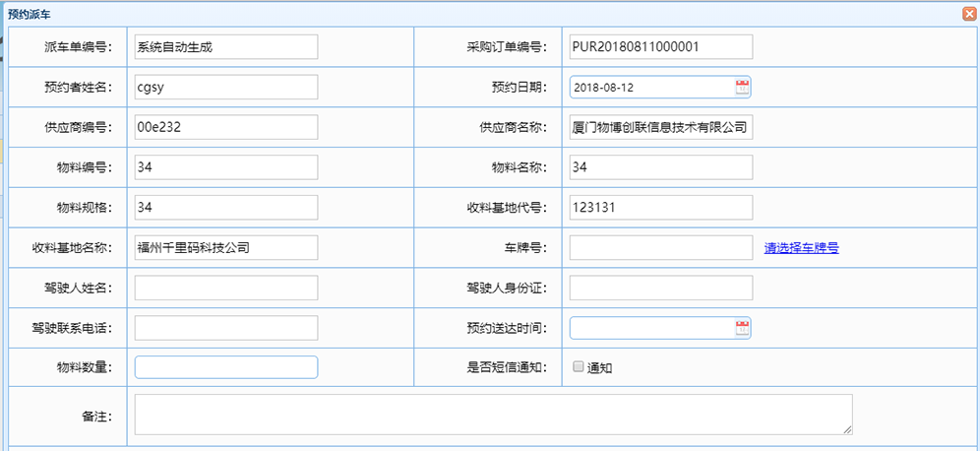
Task: Click the 供应商名称 field
Action: click(660, 127)
